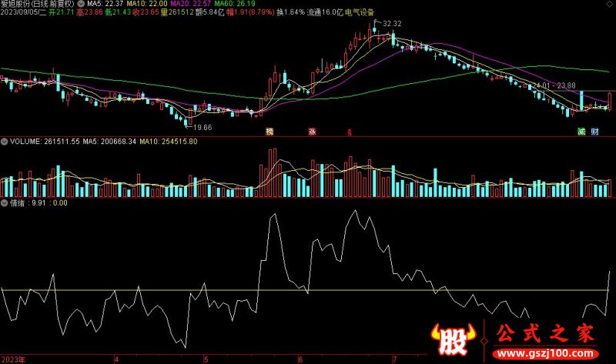Click the VOLUME: 261511.55 label
616x364 pixels.
[45, 142]
